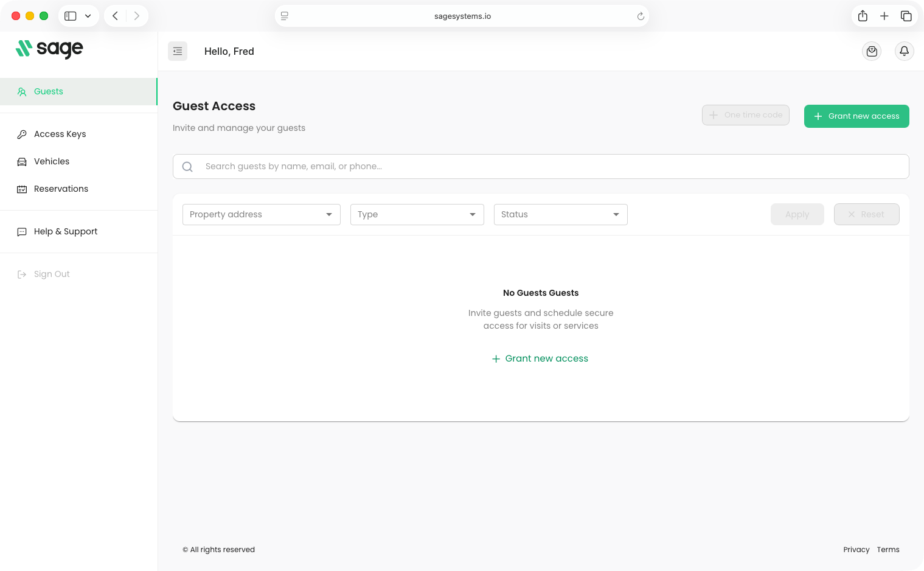Screen dimensions: 924x571
Task: Click the browser share icon
Action: coord(863,16)
